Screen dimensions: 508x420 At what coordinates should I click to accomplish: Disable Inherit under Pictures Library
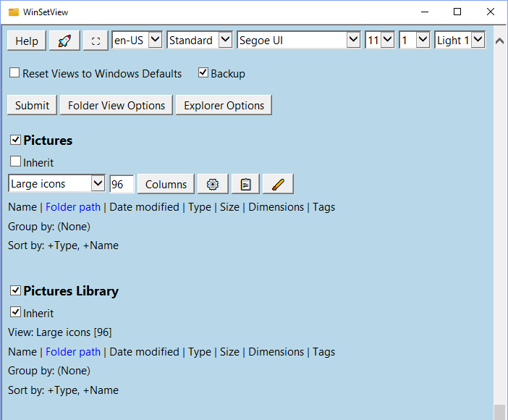(x=15, y=312)
